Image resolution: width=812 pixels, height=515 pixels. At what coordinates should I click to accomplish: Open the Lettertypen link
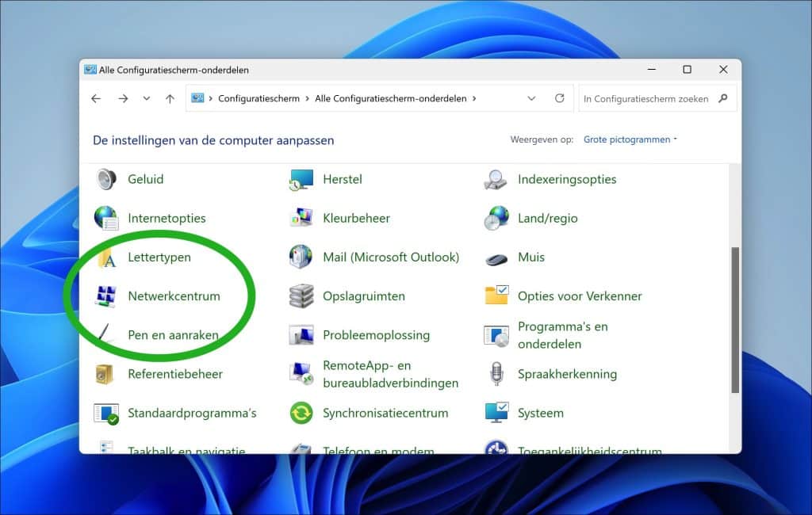point(159,257)
